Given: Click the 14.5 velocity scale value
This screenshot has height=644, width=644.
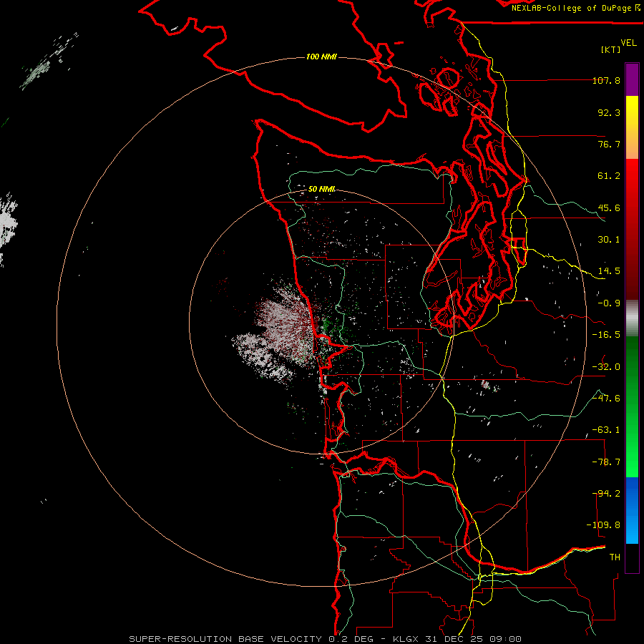Looking at the screenshot, I should (609, 271).
